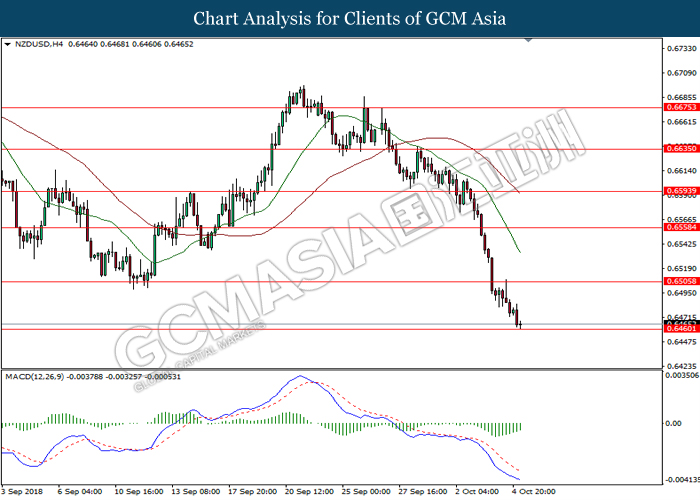The image size is (700, 500).
Task: Click the 0.65058 red price label
Action: (681, 281)
